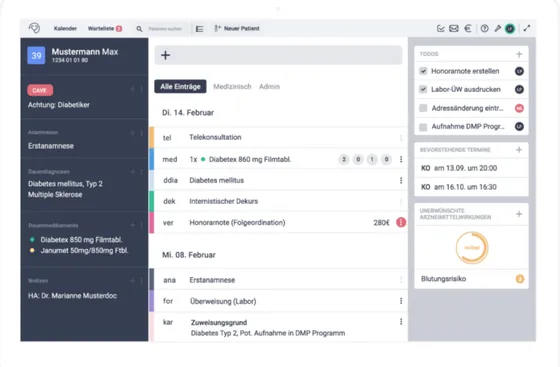
Task: Select Diabetex 850 mg Filmtabl. in sidebar
Action: [x=81, y=240]
